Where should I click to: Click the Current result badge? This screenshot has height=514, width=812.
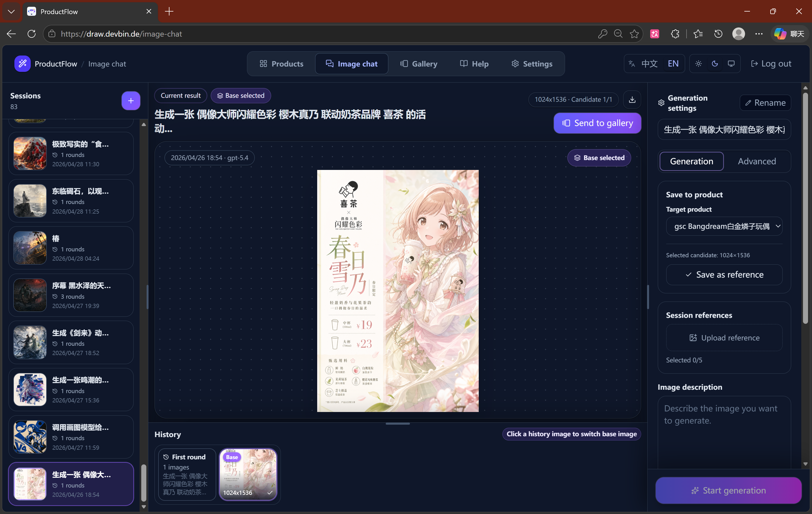[x=181, y=96]
